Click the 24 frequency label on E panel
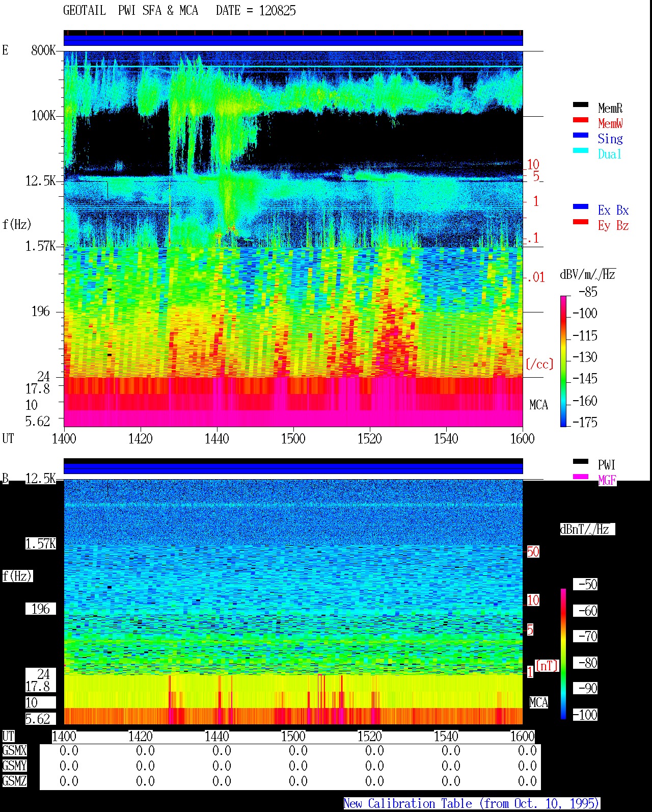This screenshot has height=812, width=652. point(44,377)
